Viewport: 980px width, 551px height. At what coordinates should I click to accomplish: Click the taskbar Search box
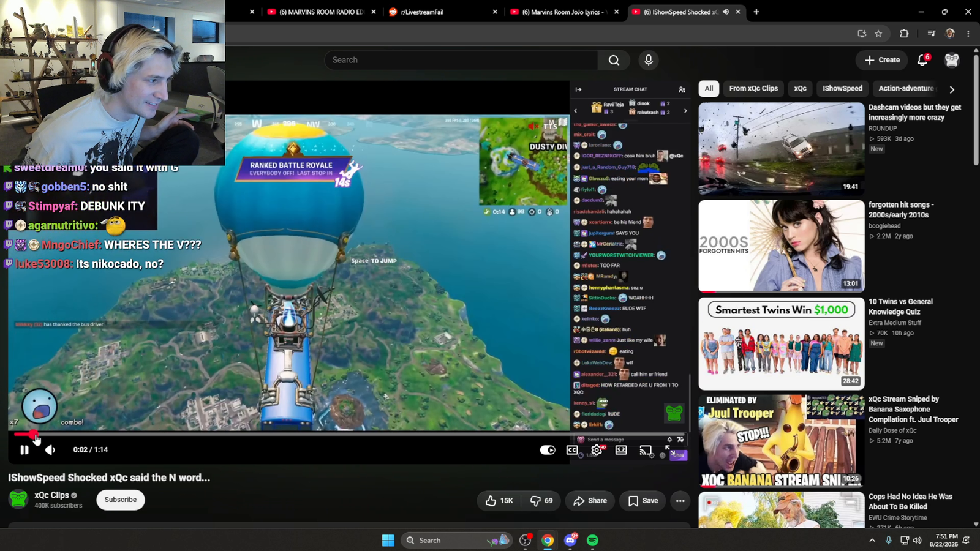tap(457, 540)
